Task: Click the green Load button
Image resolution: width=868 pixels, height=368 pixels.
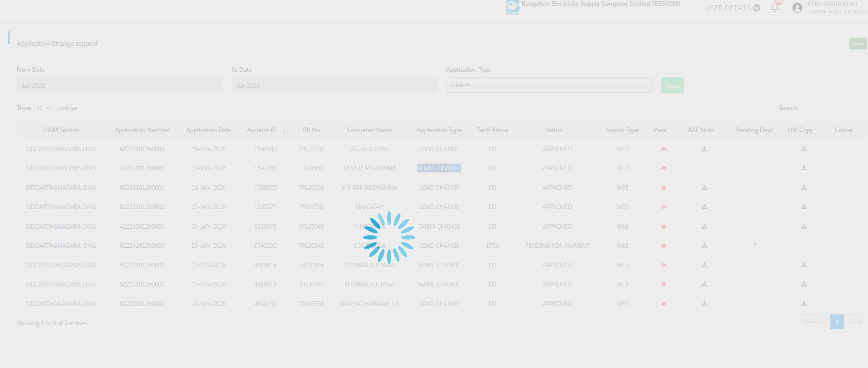Action: (x=672, y=86)
